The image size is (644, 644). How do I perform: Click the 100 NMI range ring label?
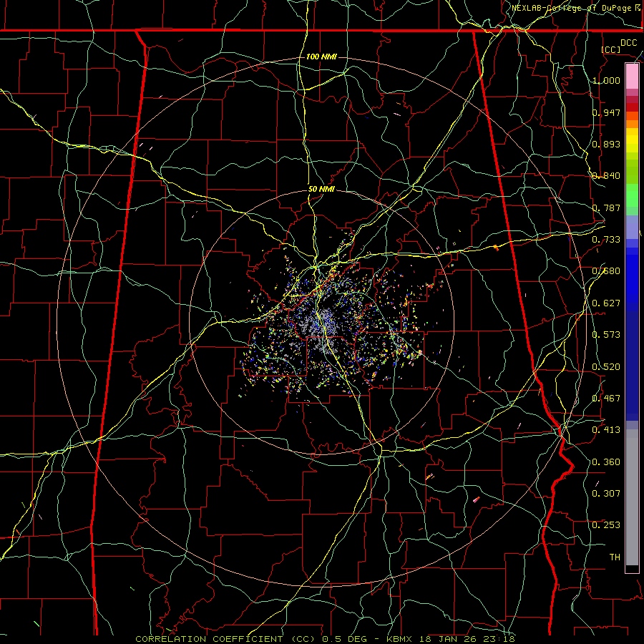pos(321,57)
